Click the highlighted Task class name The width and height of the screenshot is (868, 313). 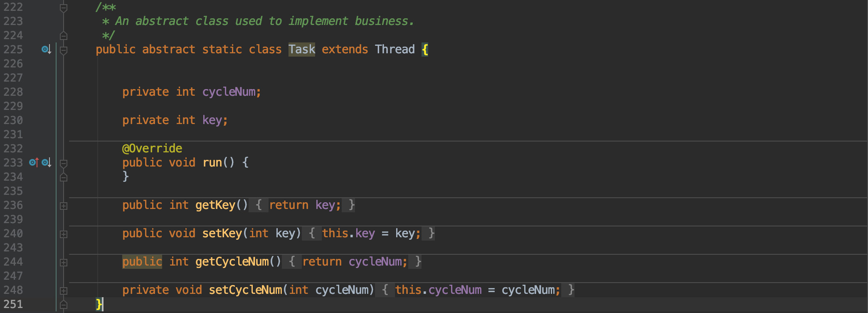pos(302,50)
